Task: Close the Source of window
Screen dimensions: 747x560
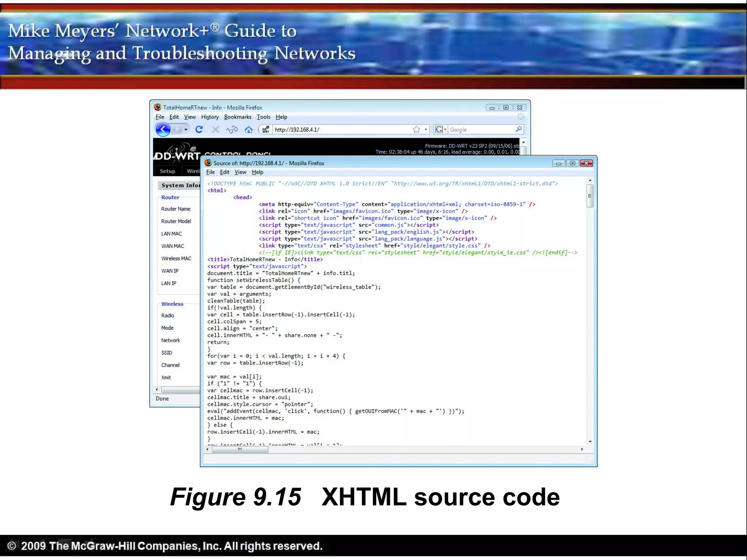Action: [x=587, y=163]
